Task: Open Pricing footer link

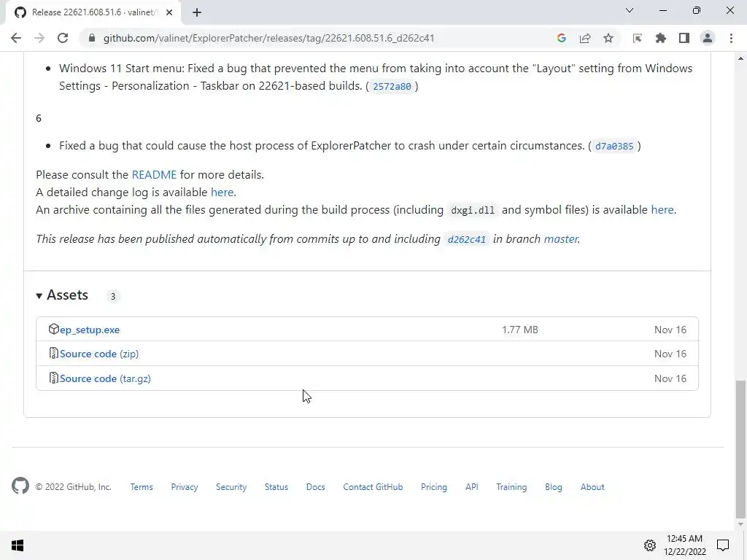Action: pos(434,486)
